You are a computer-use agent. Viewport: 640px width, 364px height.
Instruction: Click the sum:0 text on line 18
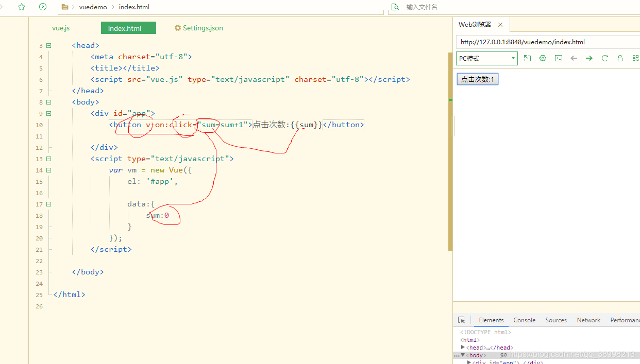[x=158, y=215]
